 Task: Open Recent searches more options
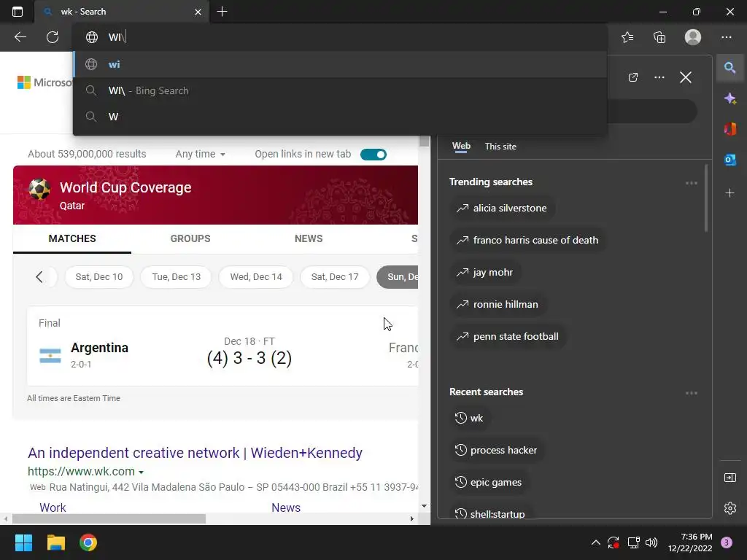[x=692, y=393]
